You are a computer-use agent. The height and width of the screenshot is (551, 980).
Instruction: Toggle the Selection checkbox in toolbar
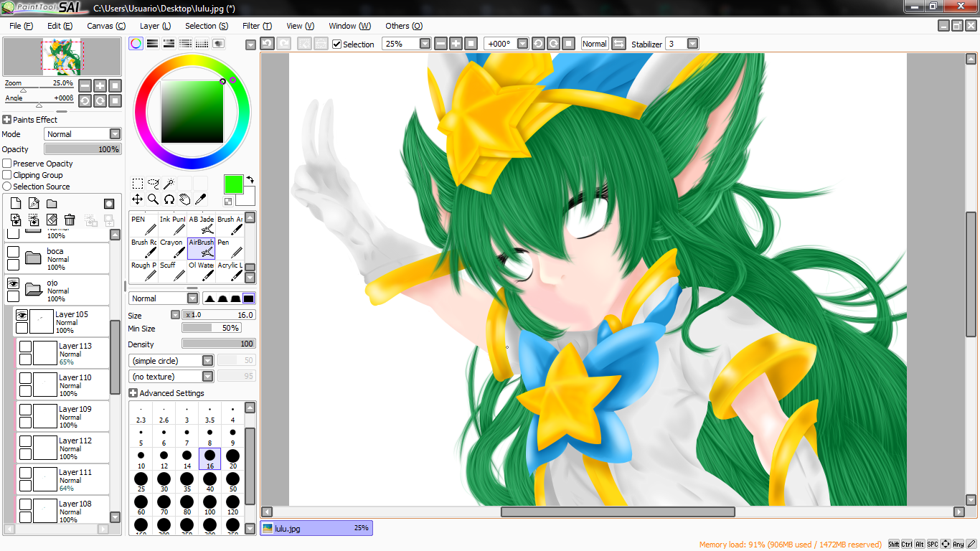click(x=337, y=44)
